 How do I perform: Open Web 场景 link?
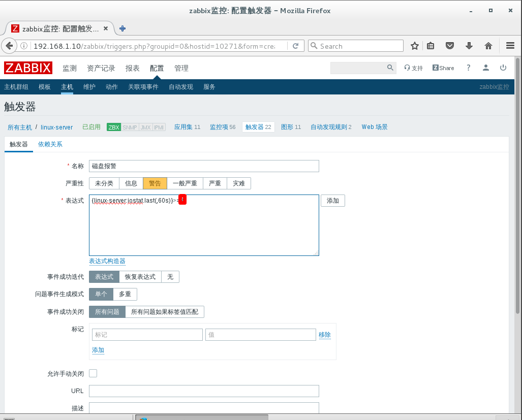click(375, 127)
